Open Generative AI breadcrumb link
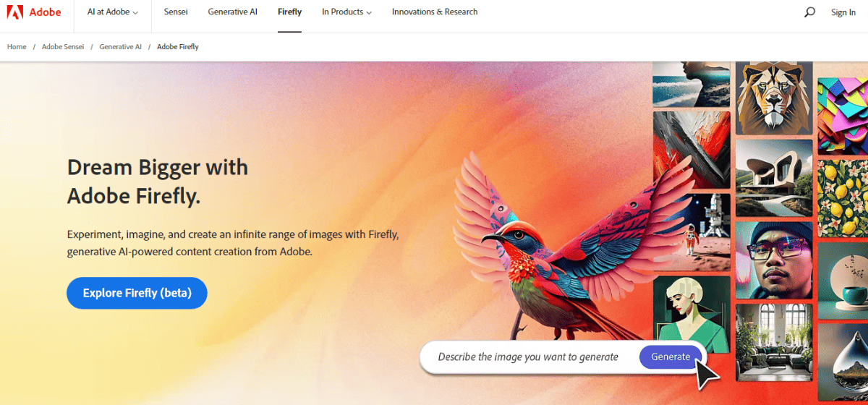This screenshot has width=868, height=405. 121,47
